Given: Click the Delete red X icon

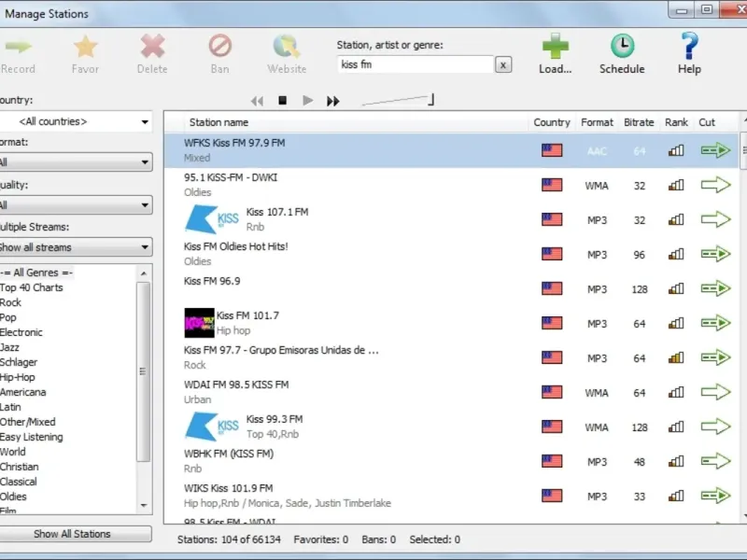Looking at the screenshot, I should [152, 47].
